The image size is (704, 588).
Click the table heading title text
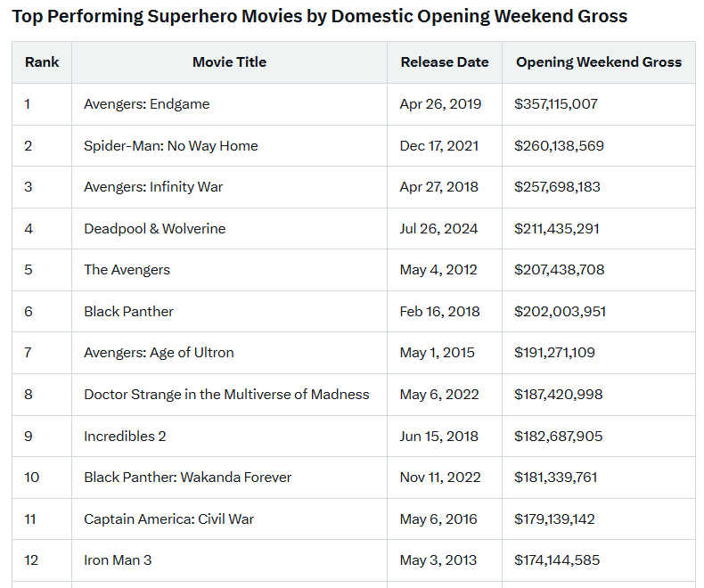click(319, 16)
